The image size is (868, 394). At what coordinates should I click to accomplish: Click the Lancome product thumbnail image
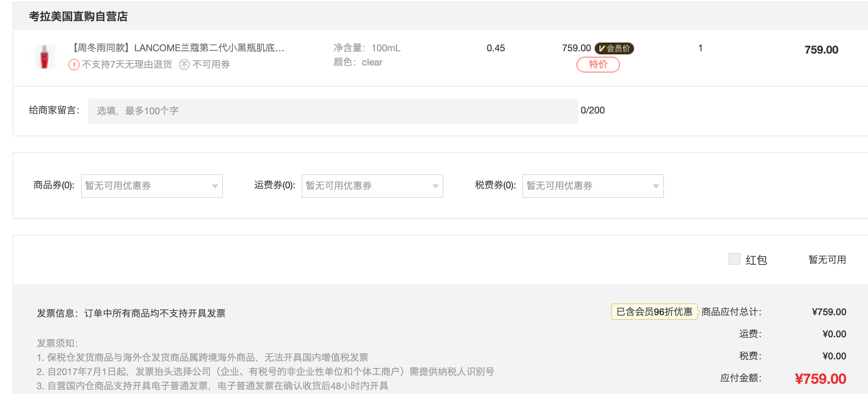click(45, 56)
